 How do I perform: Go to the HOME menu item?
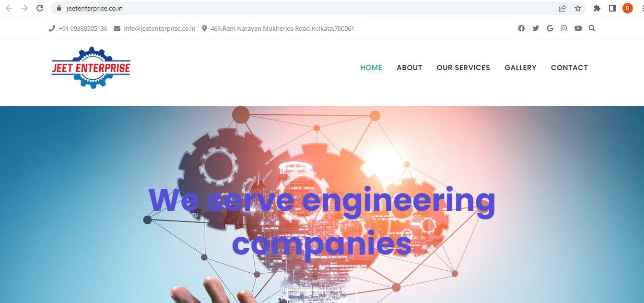pos(371,68)
